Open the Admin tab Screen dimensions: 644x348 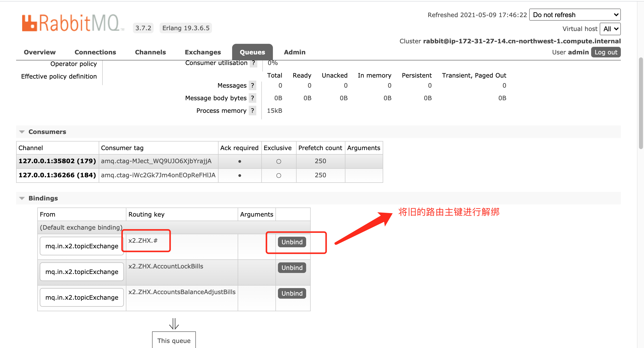pyautogui.click(x=295, y=52)
